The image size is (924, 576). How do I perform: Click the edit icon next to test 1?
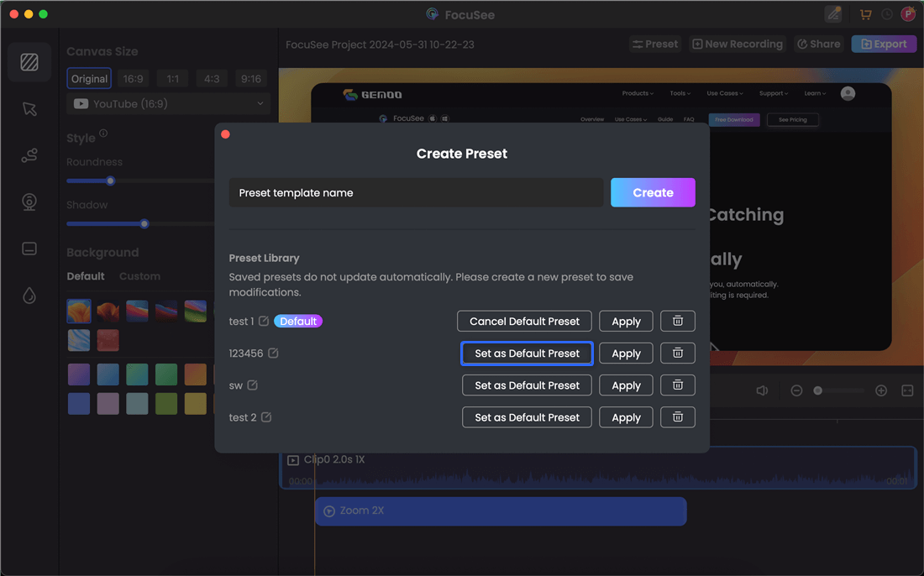click(264, 321)
